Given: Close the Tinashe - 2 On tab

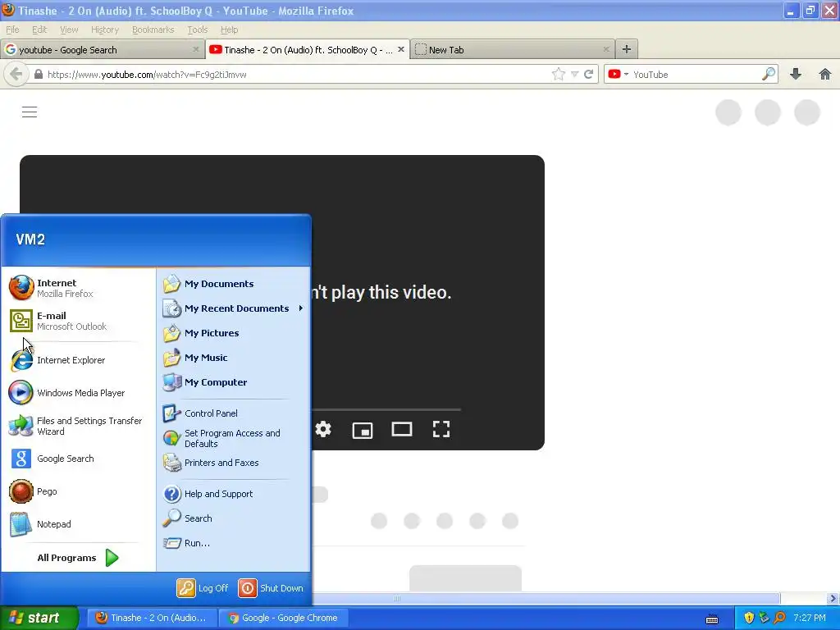Looking at the screenshot, I should (400, 49).
